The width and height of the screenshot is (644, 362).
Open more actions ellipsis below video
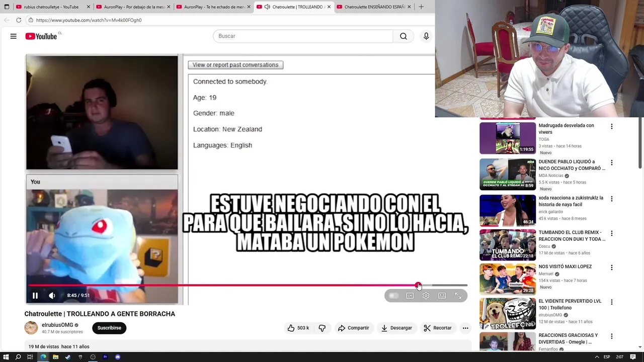pos(465,328)
